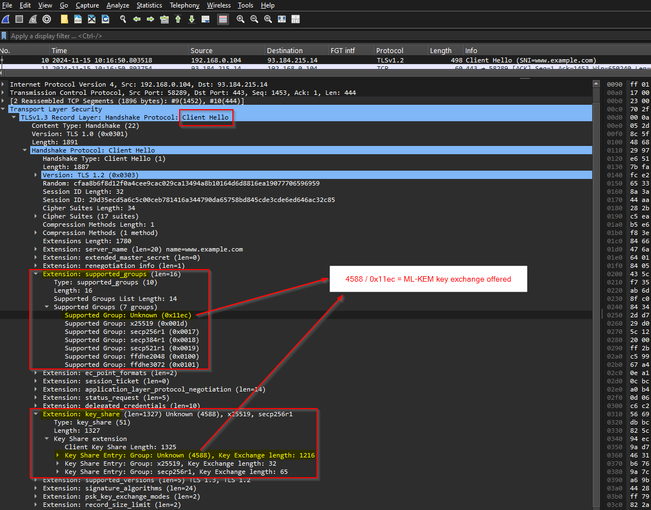Collapse the Extension: supported_groups tree node
Viewport: 651px width, 510px height.
[x=34, y=273]
